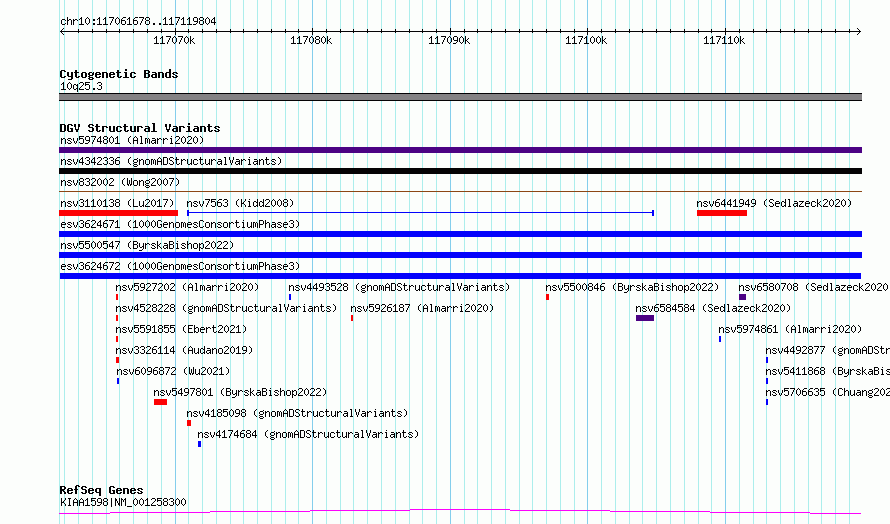Open the nsv5974861 (Almarri2020) label
The width and height of the screenshot is (890, 524).
coord(790,329)
